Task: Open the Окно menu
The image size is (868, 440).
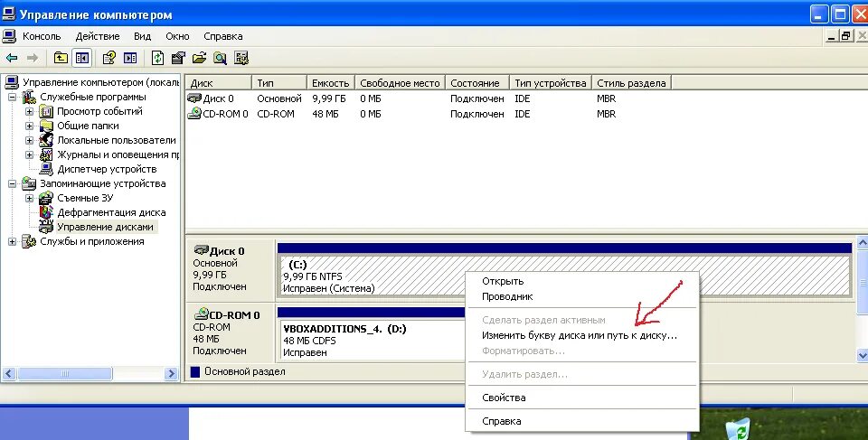Action: tap(177, 36)
